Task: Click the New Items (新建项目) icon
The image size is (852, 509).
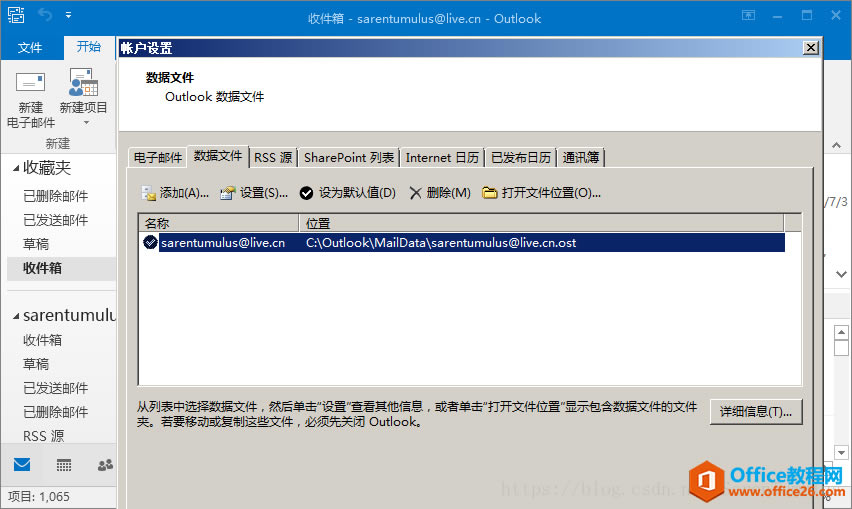Action: (83, 82)
